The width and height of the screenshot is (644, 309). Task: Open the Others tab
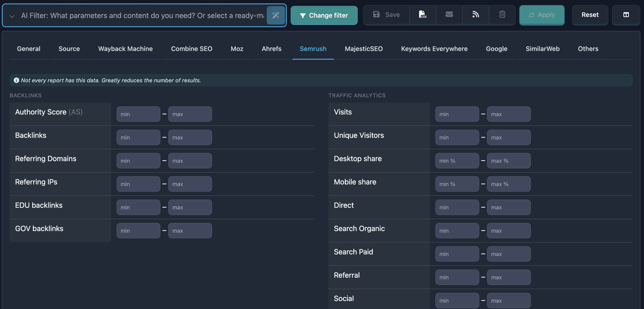click(588, 49)
